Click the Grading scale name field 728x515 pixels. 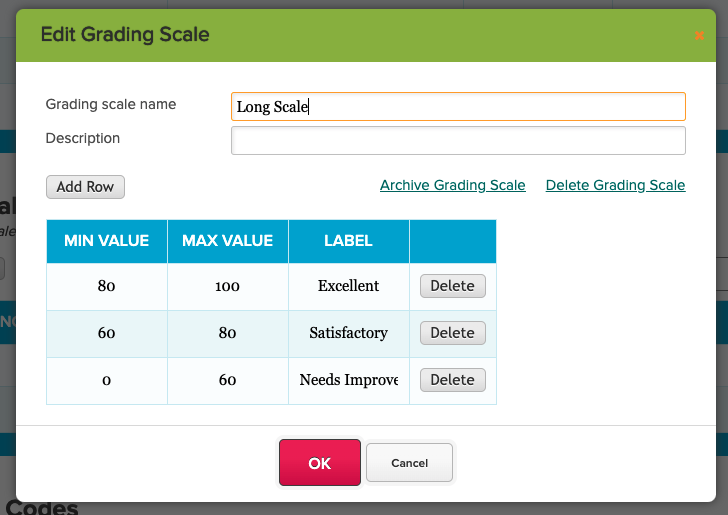[458, 106]
